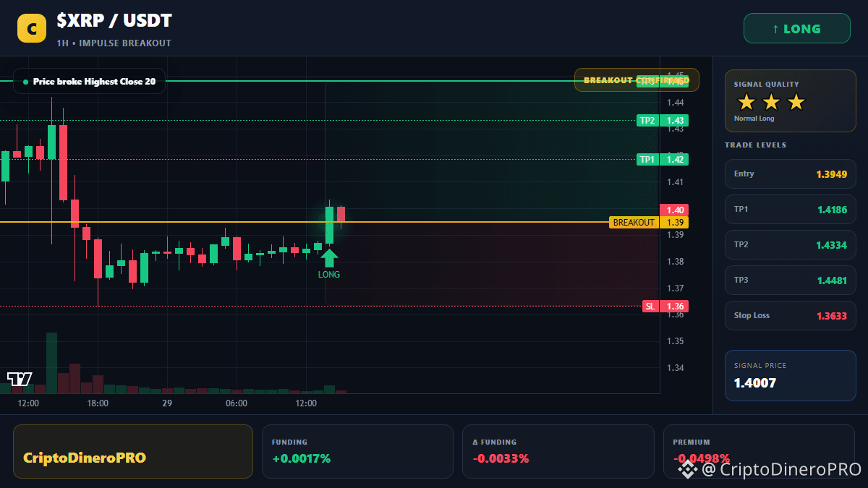This screenshot has height=488, width=868.
Task: Click the TP3 1.4481 row
Action: click(790, 280)
